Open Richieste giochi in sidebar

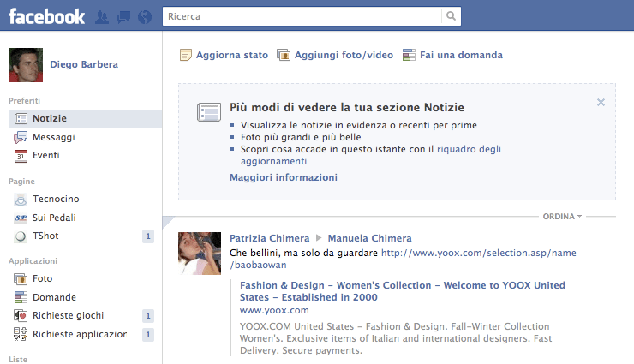click(x=68, y=315)
